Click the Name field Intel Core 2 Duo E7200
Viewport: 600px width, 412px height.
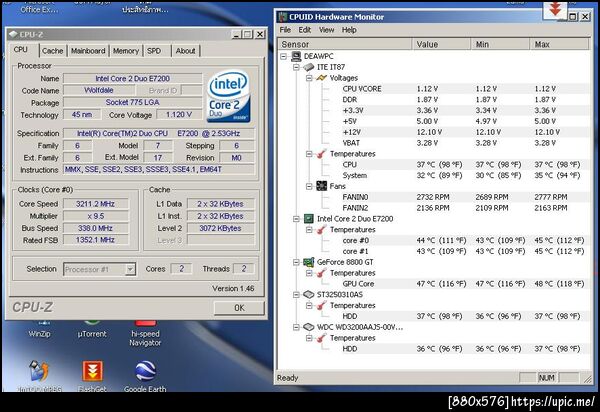(132, 78)
